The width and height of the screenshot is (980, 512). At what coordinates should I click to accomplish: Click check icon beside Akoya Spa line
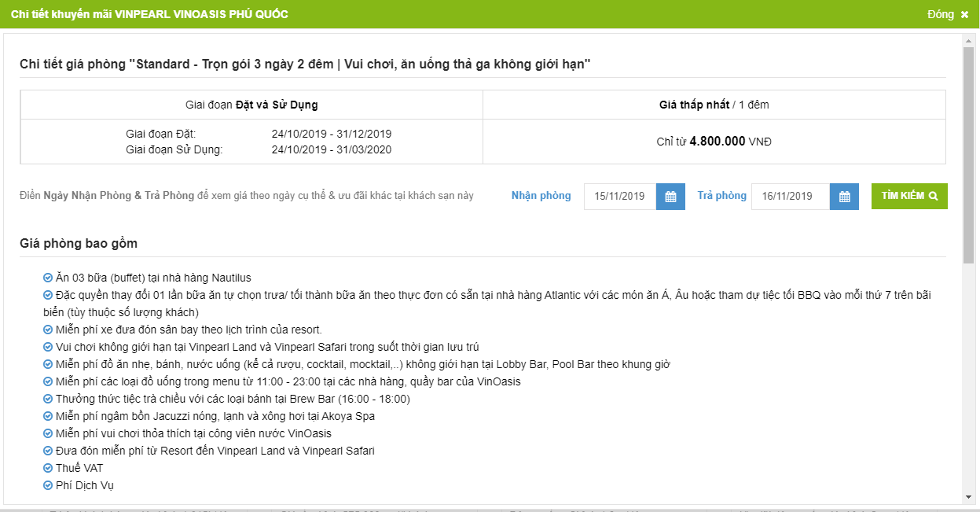coord(48,416)
